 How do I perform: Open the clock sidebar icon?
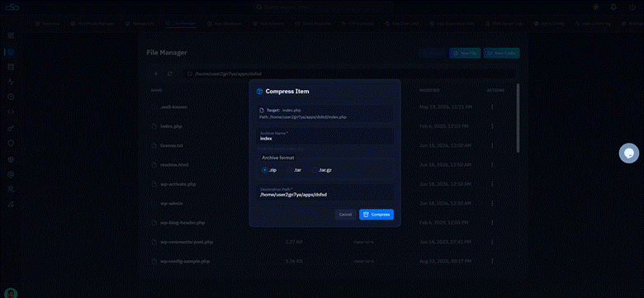coord(11,97)
